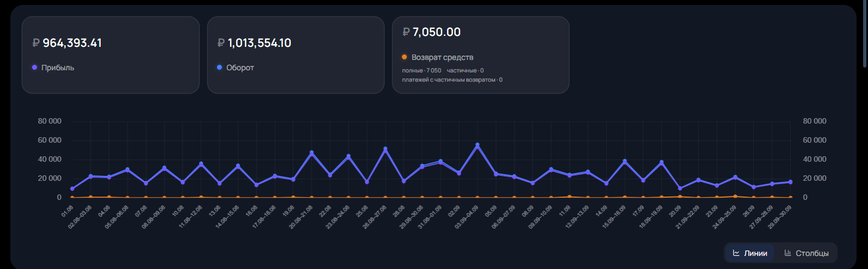Click the orange refund point at 24.09–25.09
The width and height of the screenshot is (868, 269).
coord(735,197)
